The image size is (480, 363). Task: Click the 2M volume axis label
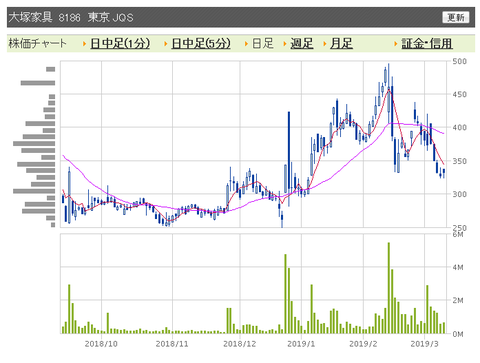point(458,300)
